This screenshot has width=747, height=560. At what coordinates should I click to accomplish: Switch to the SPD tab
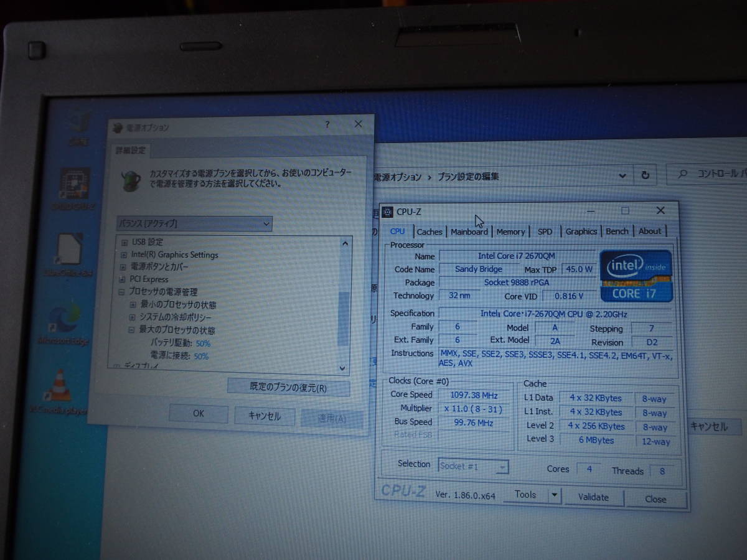(545, 231)
